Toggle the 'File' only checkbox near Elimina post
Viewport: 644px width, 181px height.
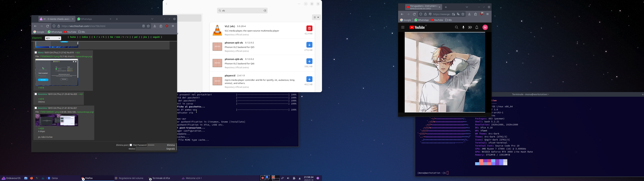tap(131, 145)
